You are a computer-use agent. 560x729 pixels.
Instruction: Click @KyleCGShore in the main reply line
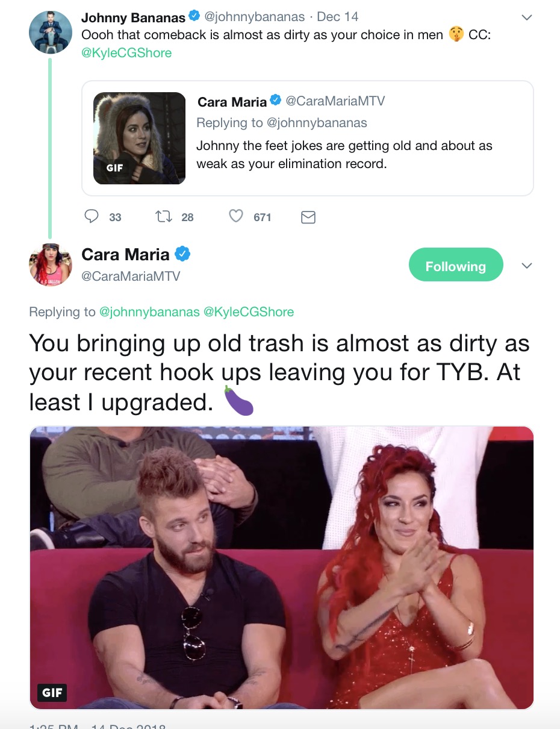pos(249,312)
